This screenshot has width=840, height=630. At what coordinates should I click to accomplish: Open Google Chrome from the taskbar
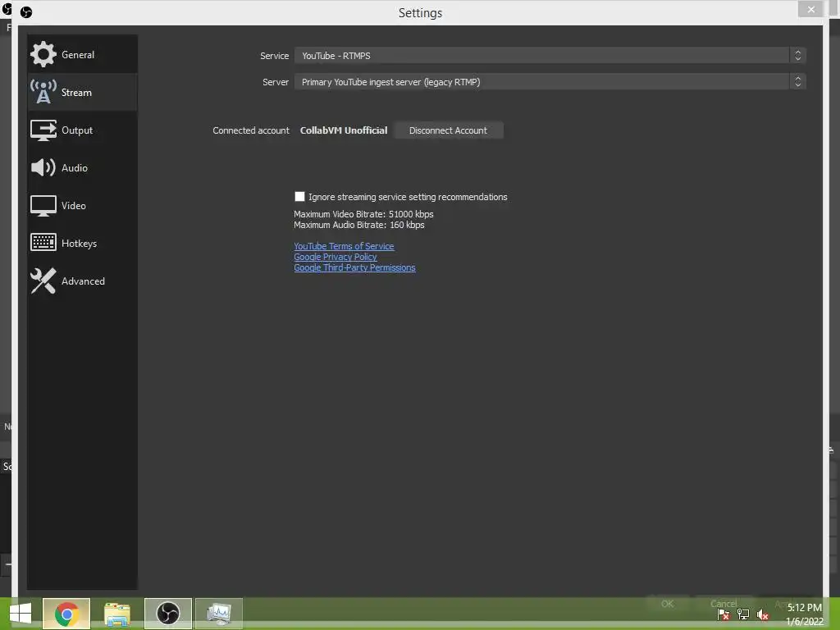tap(66, 614)
